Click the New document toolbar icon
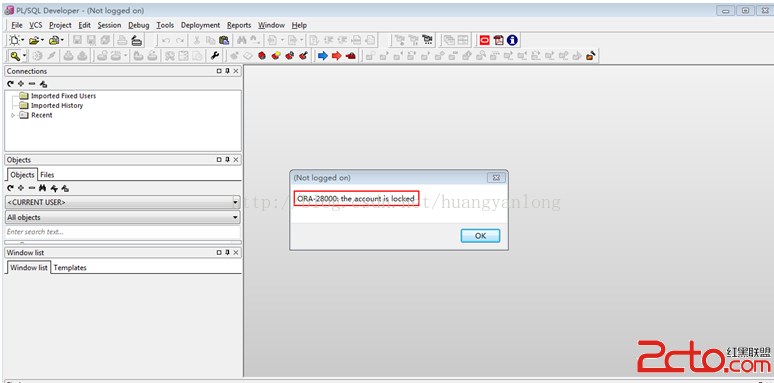This screenshot has width=774, height=383. (x=15, y=40)
